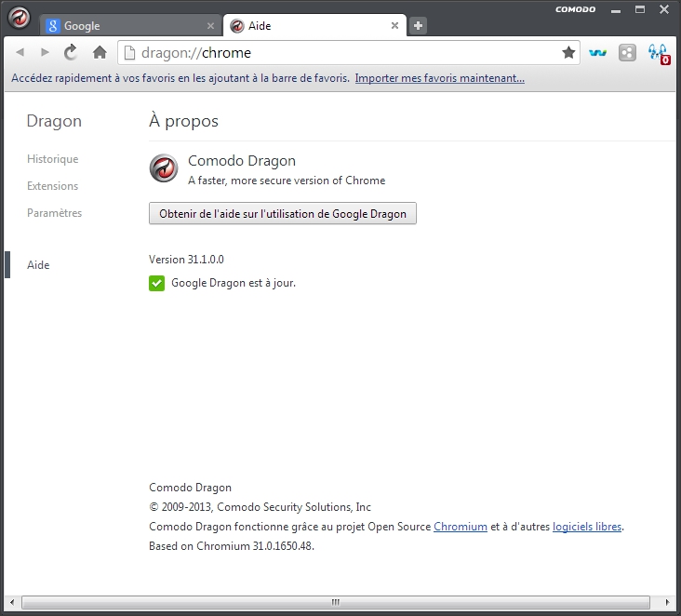Image resolution: width=681 pixels, height=616 pixels.
Task: Click the green up-to-date checkmark icon
Action: pyautogui.click(x=157, y=283)
